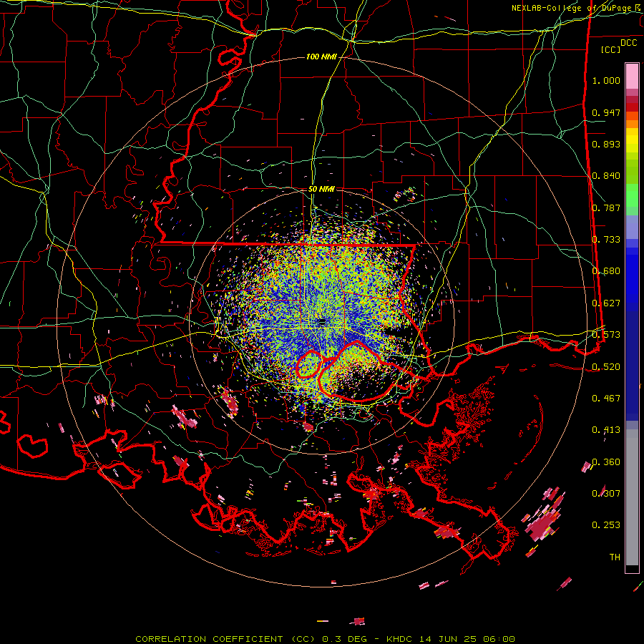Click the 0.360 scale value
644x644 pixels.
(606, 462)
